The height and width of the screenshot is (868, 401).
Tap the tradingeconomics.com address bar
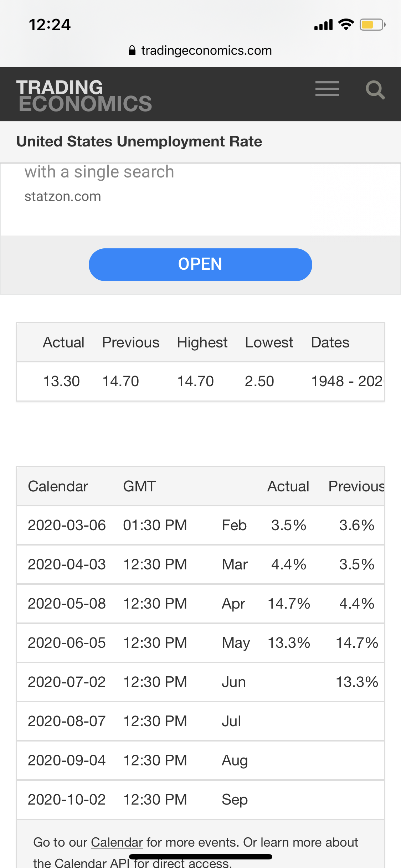pos(200,51)
